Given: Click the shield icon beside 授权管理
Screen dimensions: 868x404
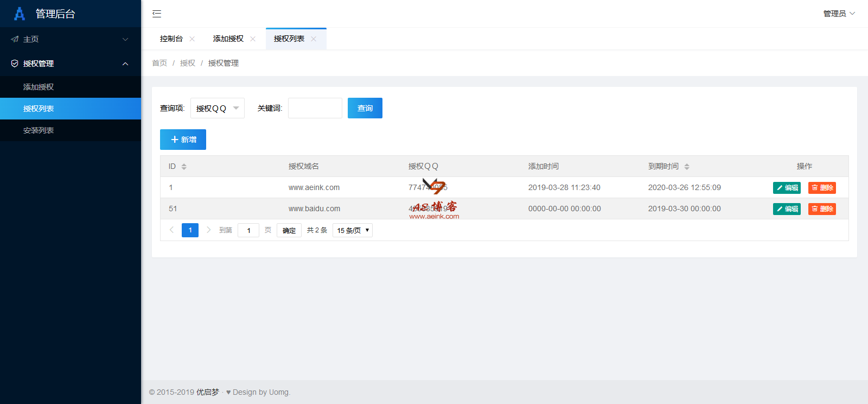Looking at the screenshot, I should coord(15,64).
